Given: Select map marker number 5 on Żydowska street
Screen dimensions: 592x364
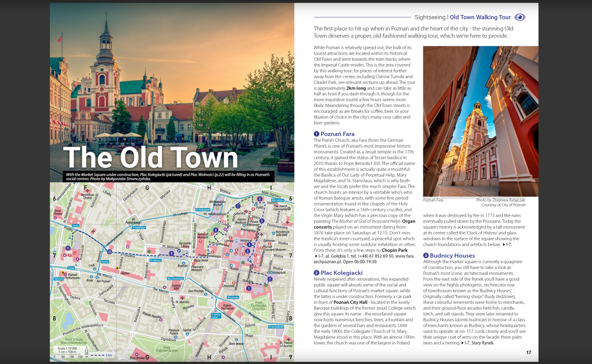Looking at the screenshot, I should pyautogui.click(x=262, y=221).
